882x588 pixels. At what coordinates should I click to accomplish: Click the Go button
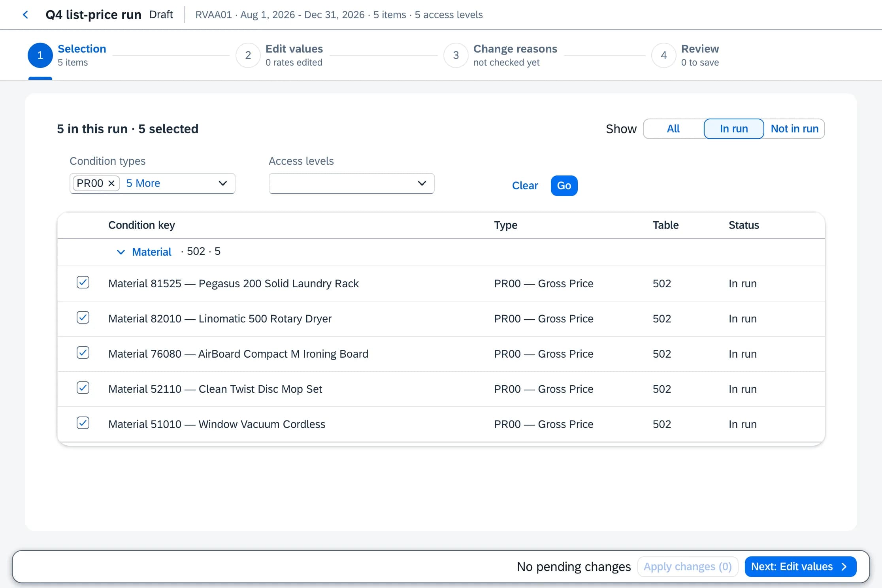click(564, 186)
